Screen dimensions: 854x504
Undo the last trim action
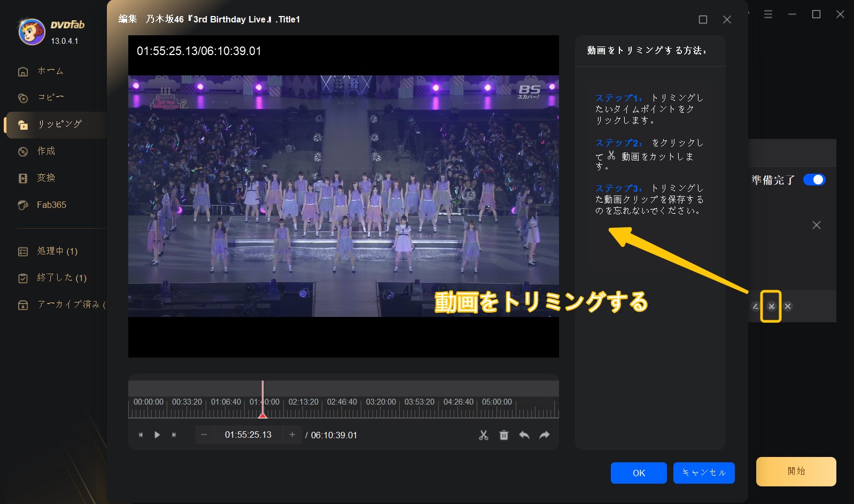[x=524, y=435]
